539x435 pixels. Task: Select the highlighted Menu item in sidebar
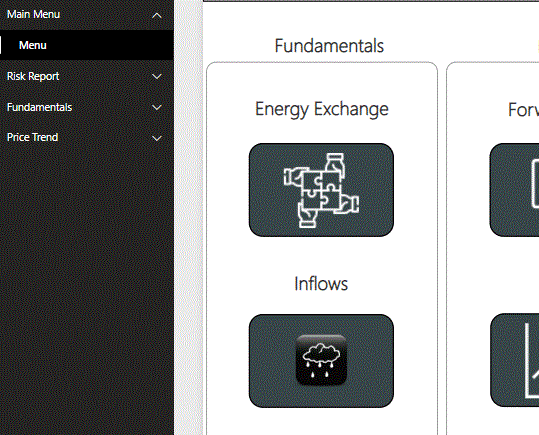87,45
